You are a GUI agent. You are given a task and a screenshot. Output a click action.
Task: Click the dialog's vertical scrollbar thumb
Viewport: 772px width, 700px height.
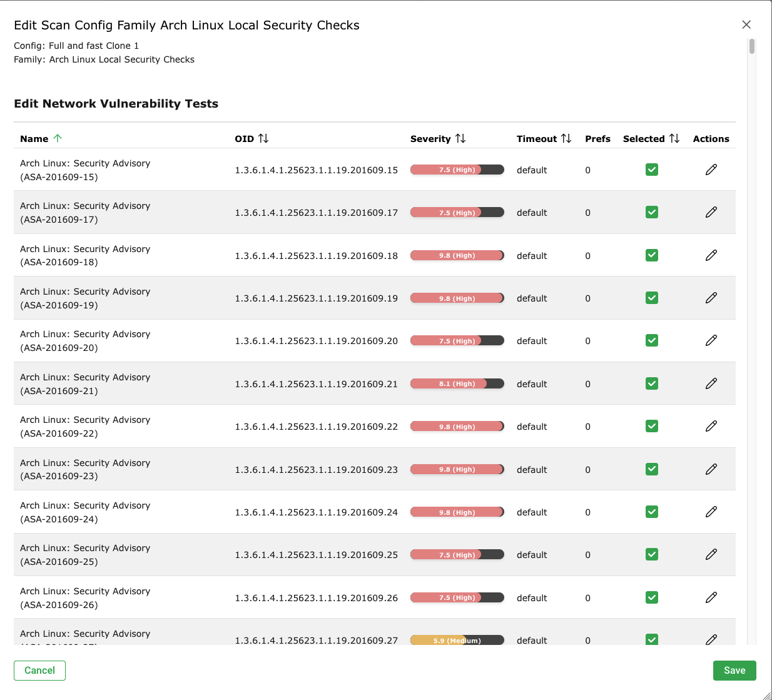pos(751,47)
